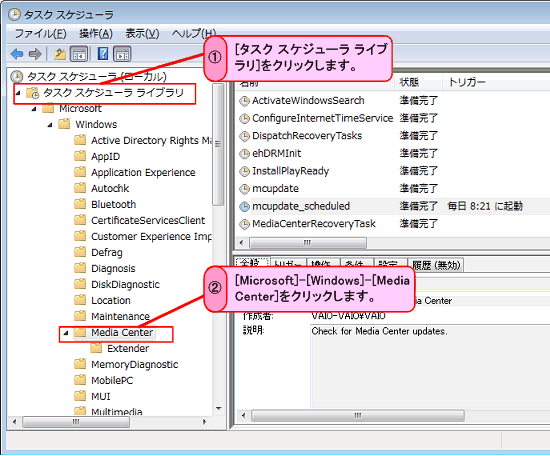The height and width of the screenshot is (456, 550).
Task: Select the MemoryDiagnostic folder
Action: (x=135, y=364)
